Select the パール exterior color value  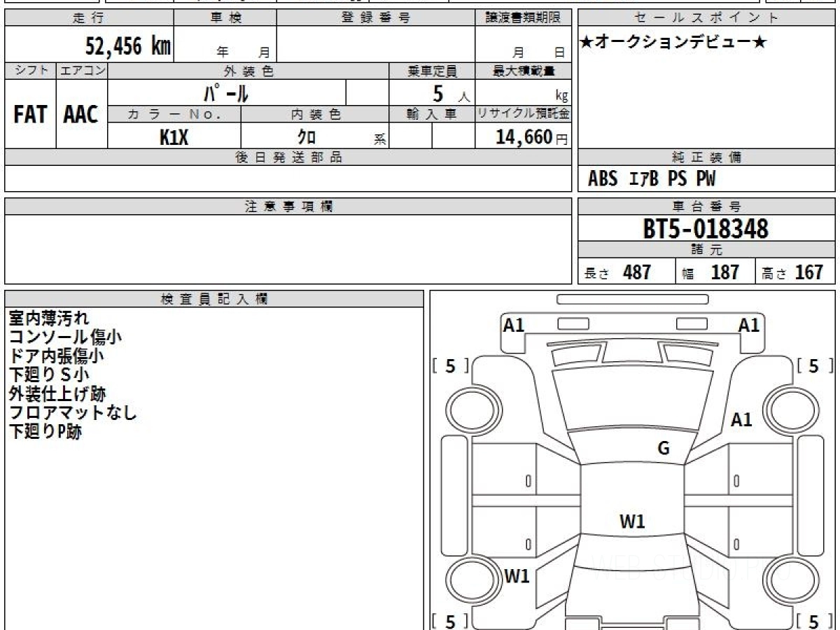coord(225,92)
